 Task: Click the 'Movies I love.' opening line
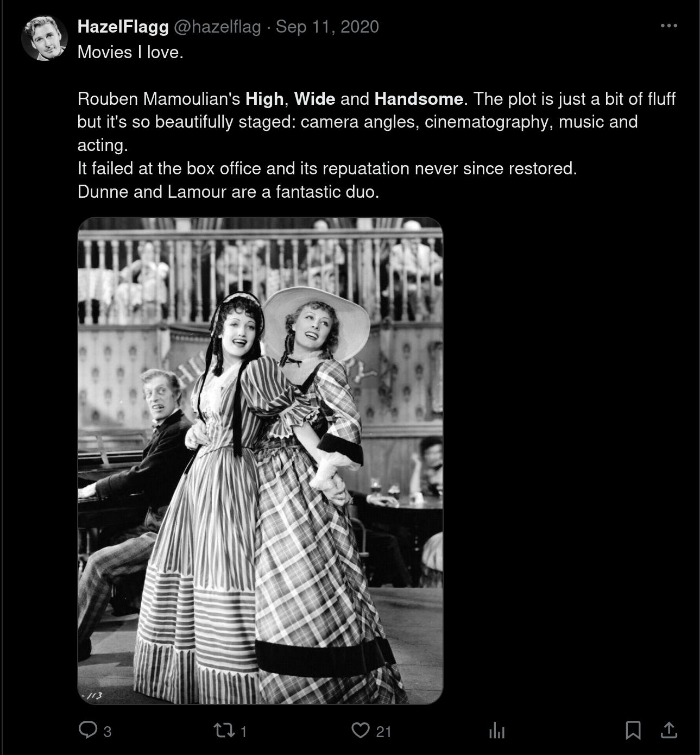point(130,52)
